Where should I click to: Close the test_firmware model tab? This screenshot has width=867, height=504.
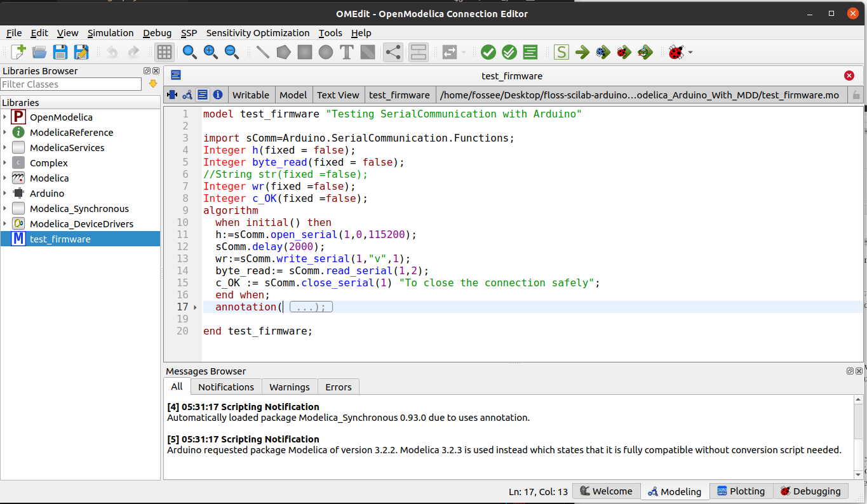(x=849, y=76)
